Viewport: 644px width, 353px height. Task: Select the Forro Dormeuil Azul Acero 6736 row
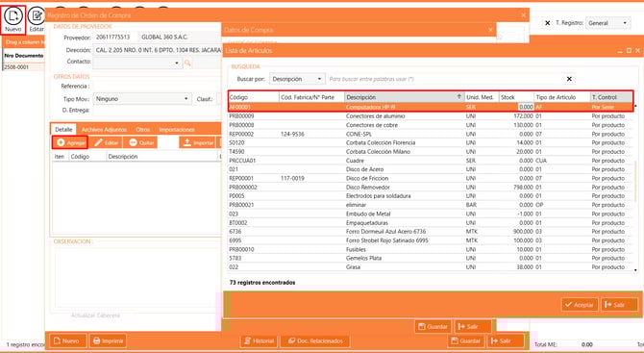coord(430,232)
